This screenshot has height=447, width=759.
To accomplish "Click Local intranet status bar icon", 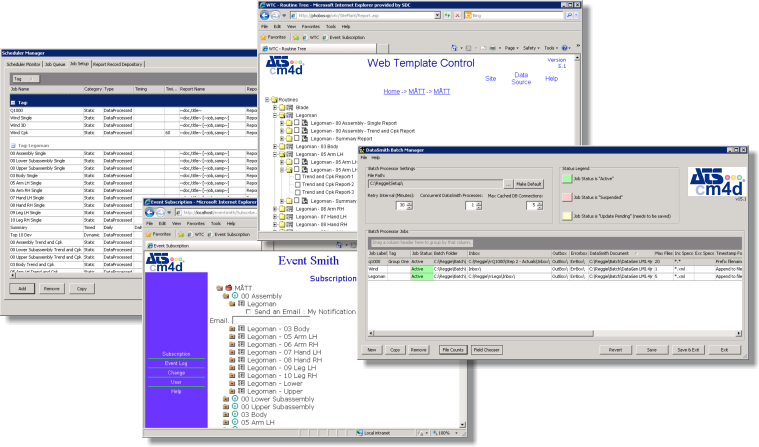I will pos(360,433).
